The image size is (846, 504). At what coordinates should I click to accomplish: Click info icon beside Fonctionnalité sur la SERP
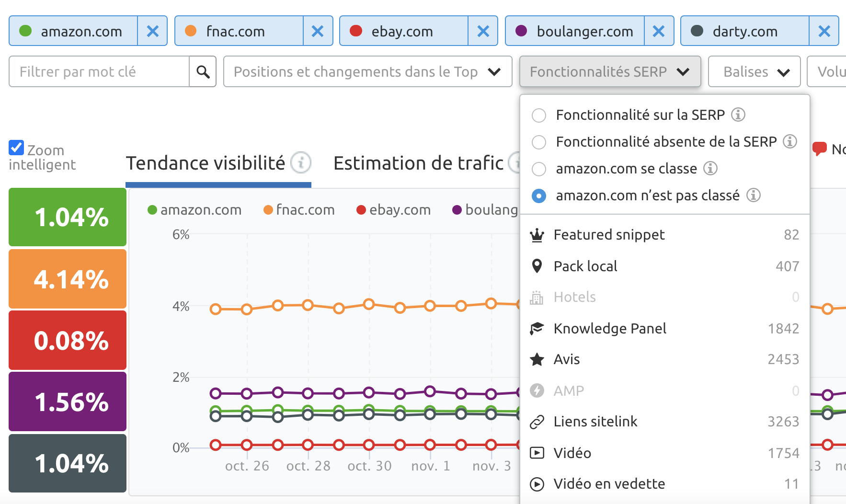click(738, 115)
